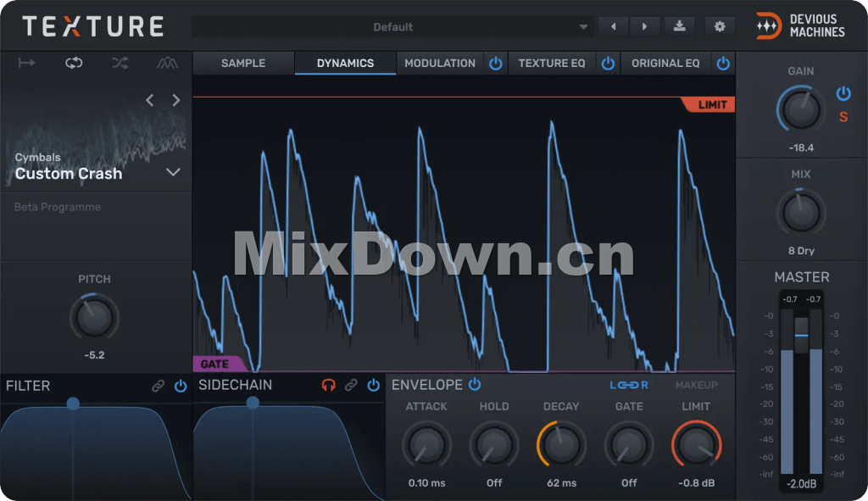Open the Texture EQ tab
The image size is (868, 501).
(x=552, y=63)
